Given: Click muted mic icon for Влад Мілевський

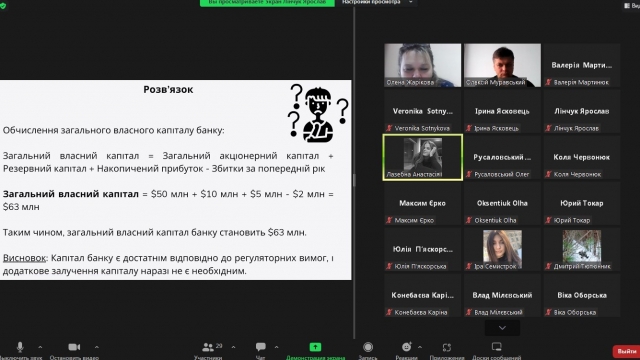Looking at the screenshot, I should (469, 312).
